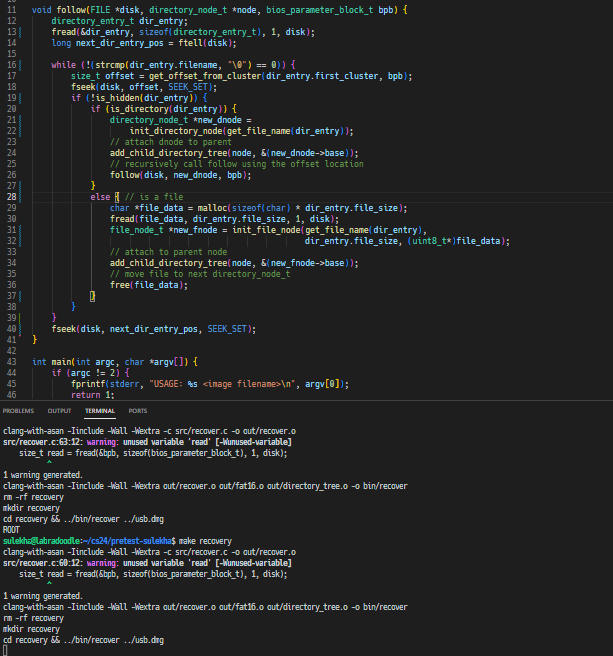Switch to the PROBLEMS panel tab

click(18, 410)
